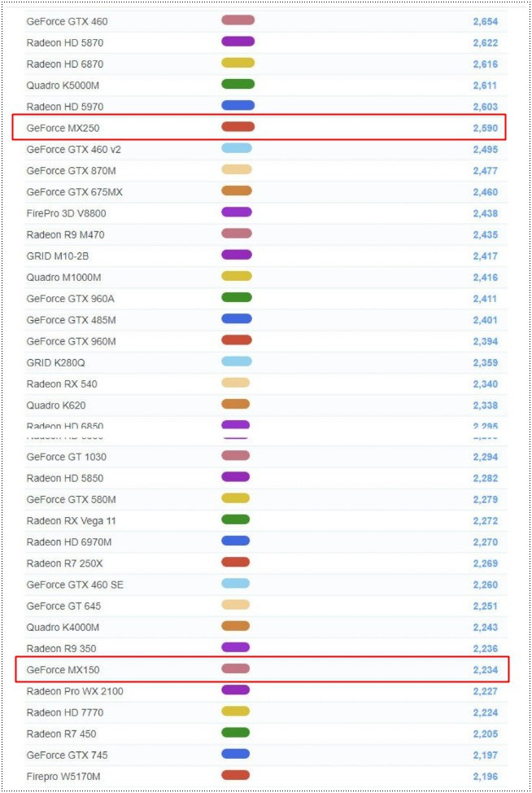
Task: Open the FirePro 3D V8800 entry
Action: tap(66, 213)
